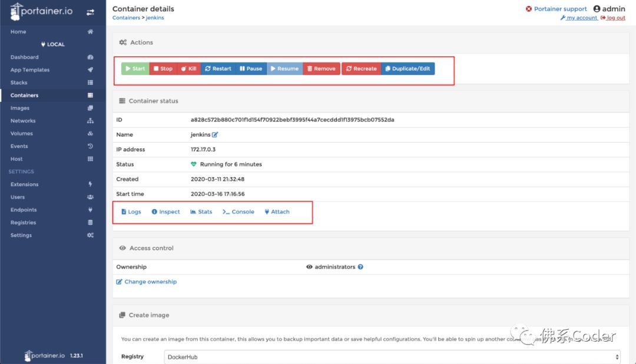The width and height of the screenshot is (636, 364).
Task: Open my account link
Action: (x=579, y=18)
